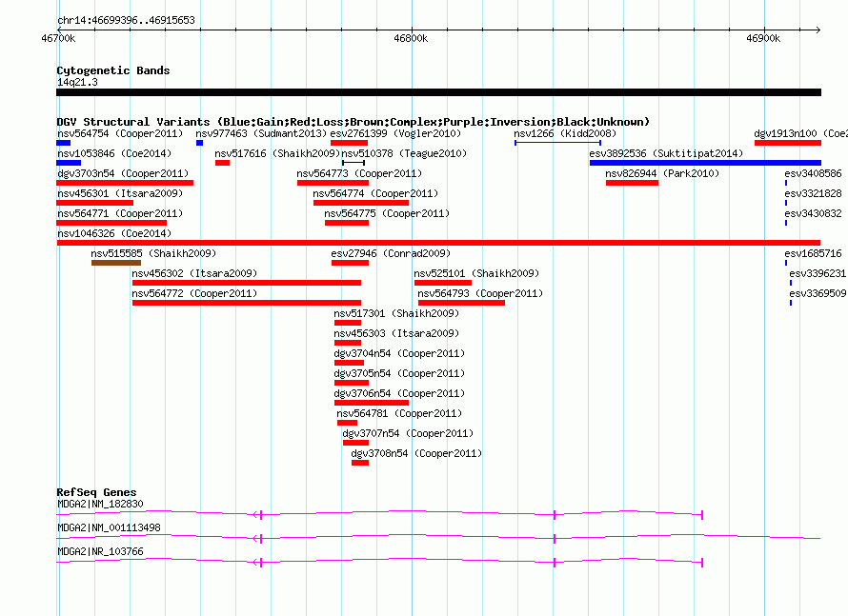Open esv2761399 (Vogler2010) variant label
This screenshot has width=848, height=616.
coord(395,133)
